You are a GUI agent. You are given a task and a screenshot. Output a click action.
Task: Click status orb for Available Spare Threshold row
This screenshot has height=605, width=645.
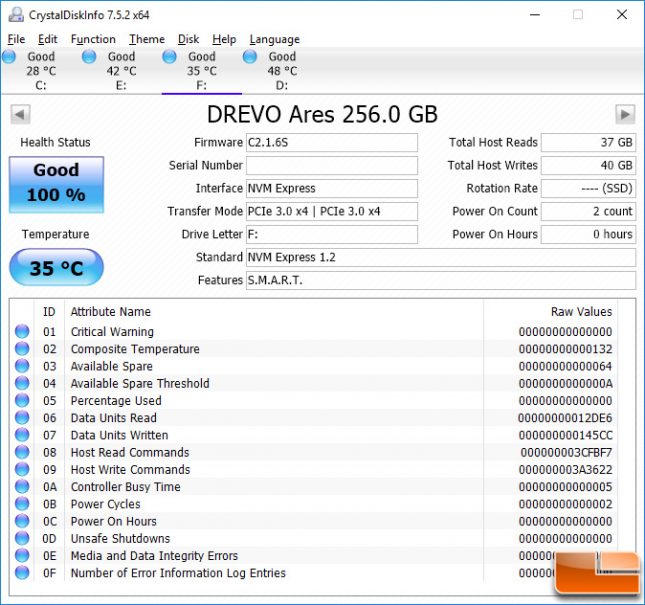(x=22, y=383)
